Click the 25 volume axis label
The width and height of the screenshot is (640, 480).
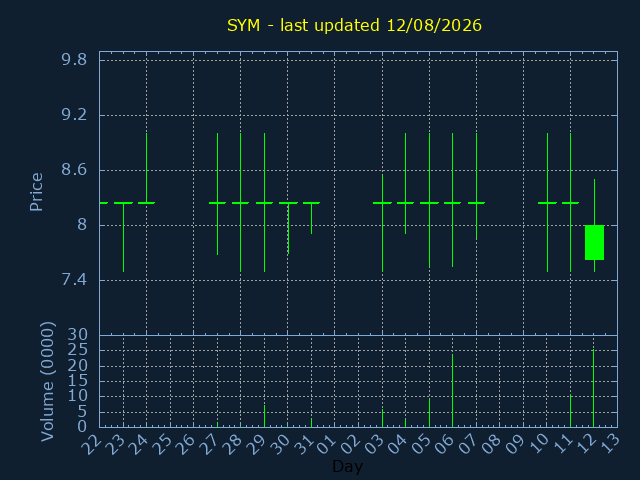point(78,350)
